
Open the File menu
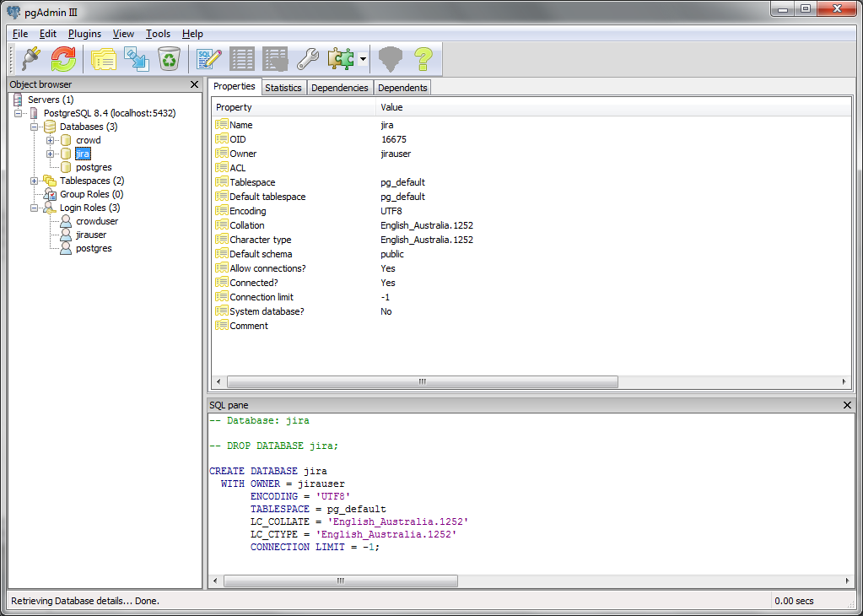(19, 34)
